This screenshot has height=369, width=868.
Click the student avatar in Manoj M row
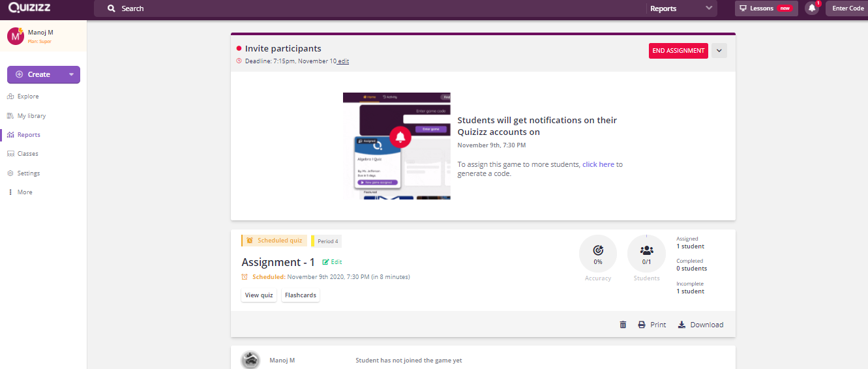coord(250,360)
